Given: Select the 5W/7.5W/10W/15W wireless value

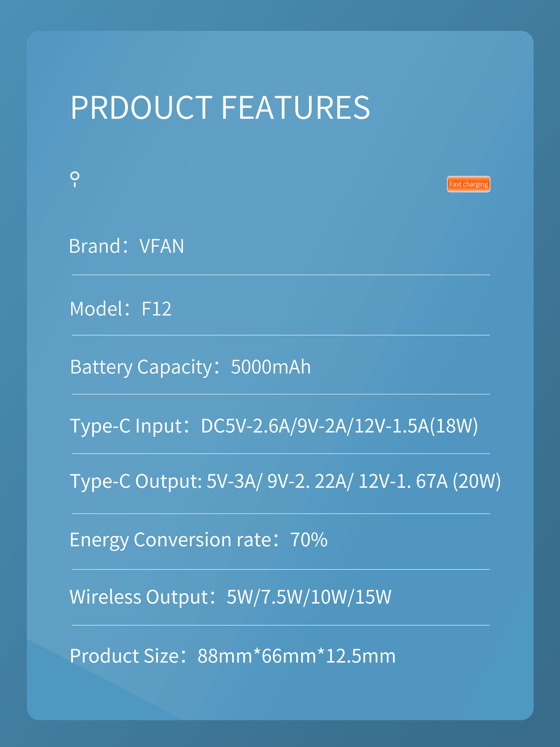Looking at the screenshot, I should pos(309,597).
